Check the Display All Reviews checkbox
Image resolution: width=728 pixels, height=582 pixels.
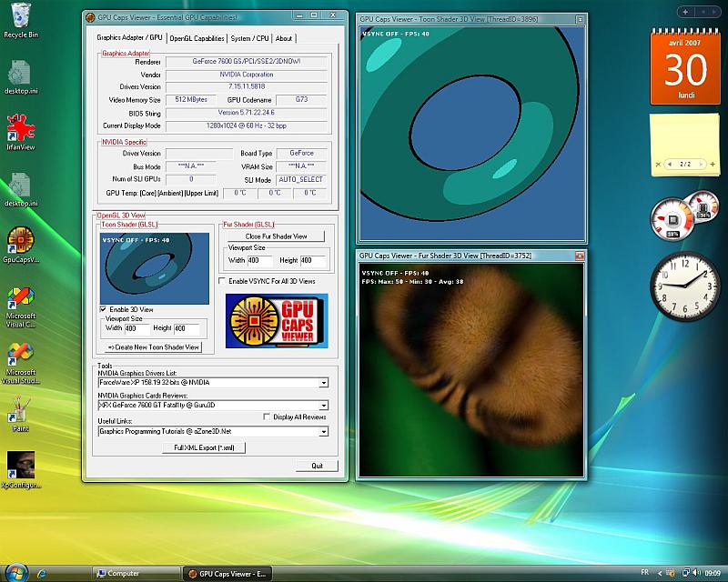(267, 416)
